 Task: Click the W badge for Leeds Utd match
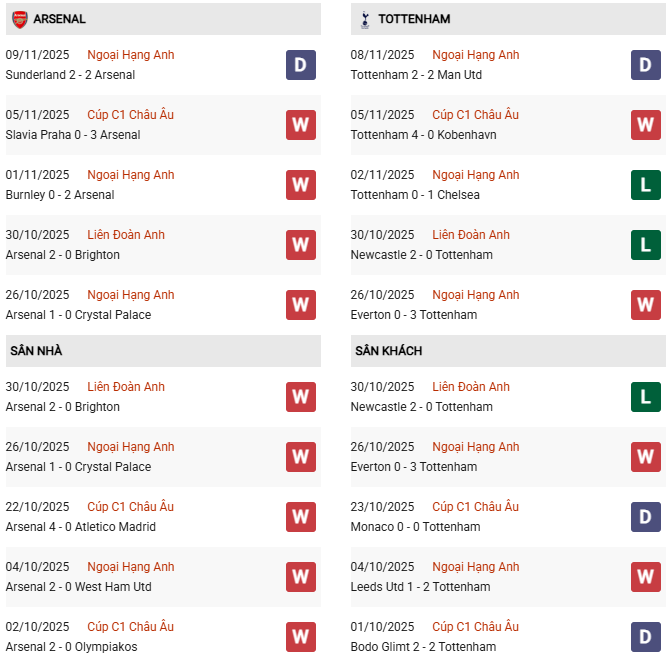(x=645, y=577)
